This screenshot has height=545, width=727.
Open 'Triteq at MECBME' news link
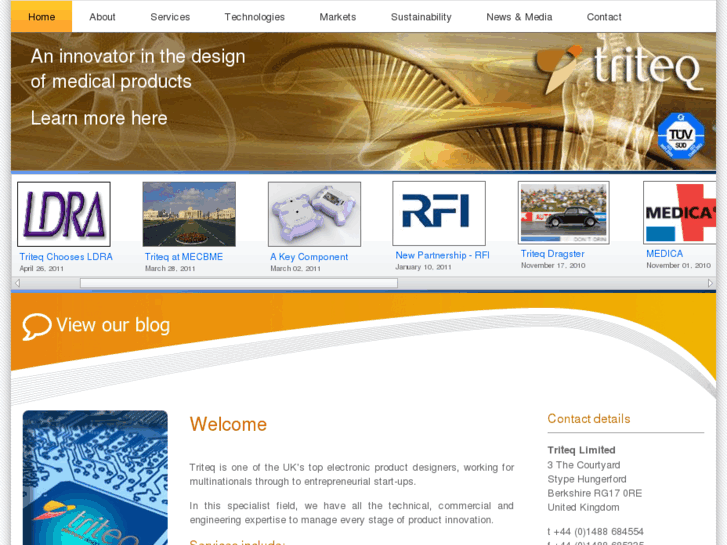point(184,256)
